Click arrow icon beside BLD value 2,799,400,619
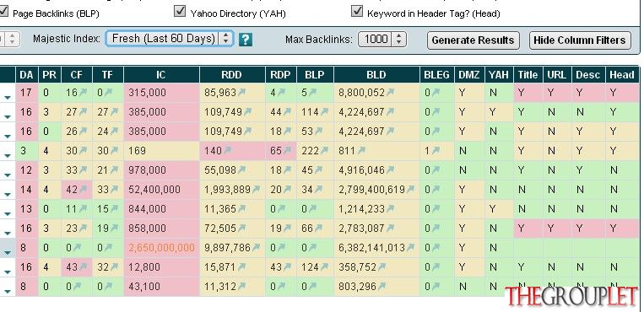644x312 pixels. click(410, 189)
